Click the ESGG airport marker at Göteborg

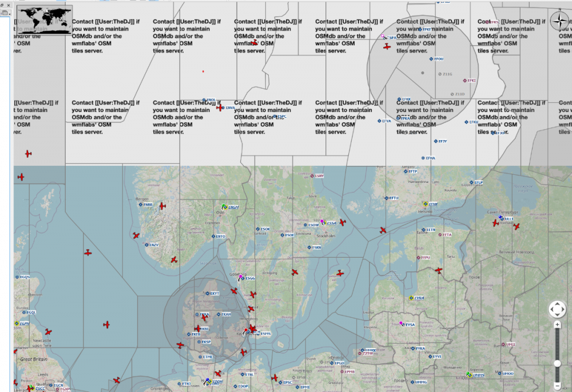(x=241, y=278)
